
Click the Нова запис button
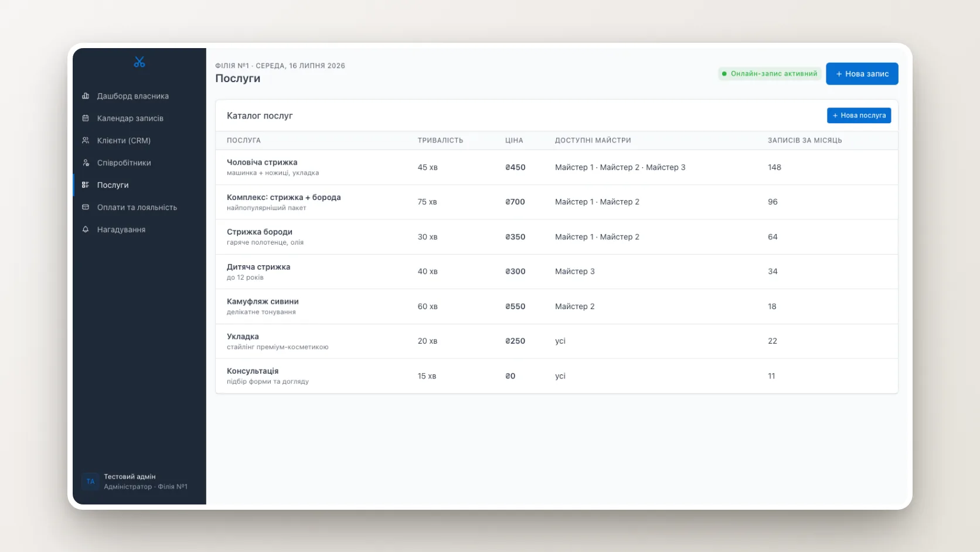(x=862, y=74)
